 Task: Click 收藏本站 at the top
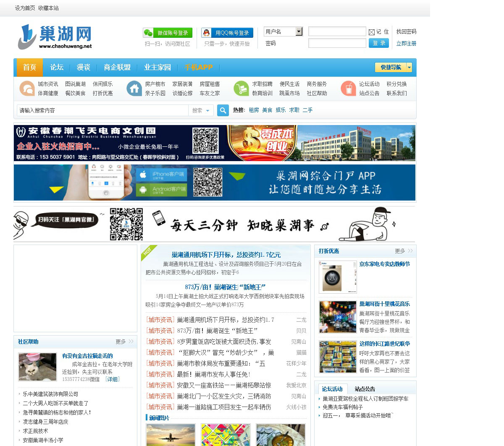coord(49,8)
